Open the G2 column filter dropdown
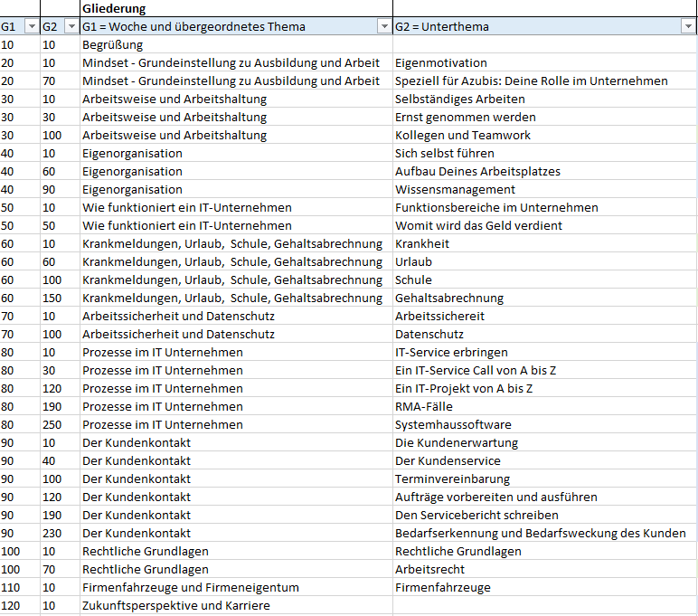Screen dimensions: 698x616 coord(71,27)
